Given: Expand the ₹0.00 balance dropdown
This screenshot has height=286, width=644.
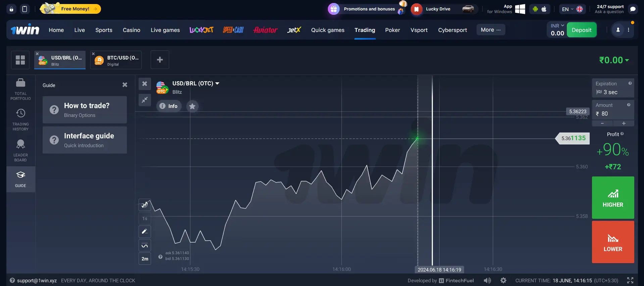Looking at the screenshot, I should tap(614, 60).
